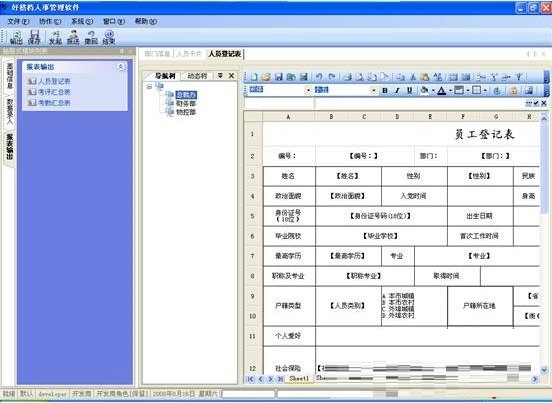Image resolution: width=552 pixels, height=403 pixels.
Task: Switch to the 人员卡片 document tab
Action: tap(189, 54)
